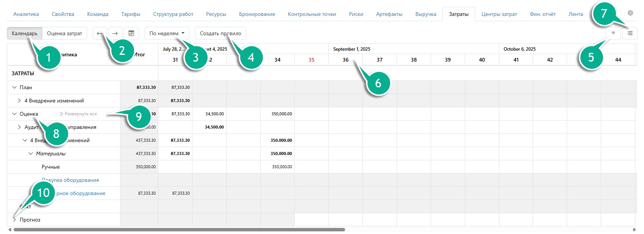
Task: Collapse the План row
Action: [14, 87]
